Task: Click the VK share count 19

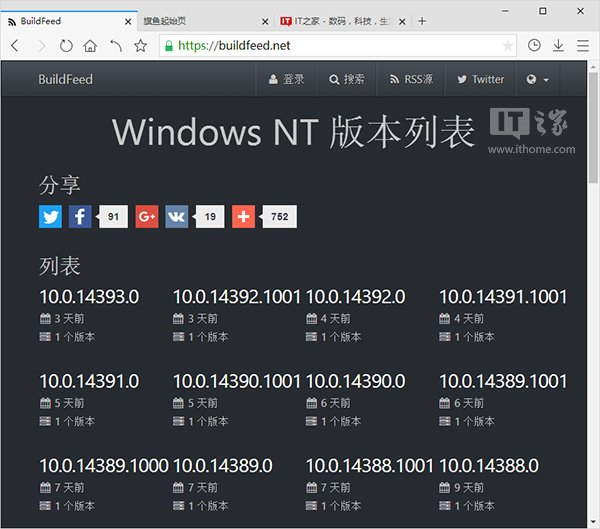Action: [x=210, y=216]
